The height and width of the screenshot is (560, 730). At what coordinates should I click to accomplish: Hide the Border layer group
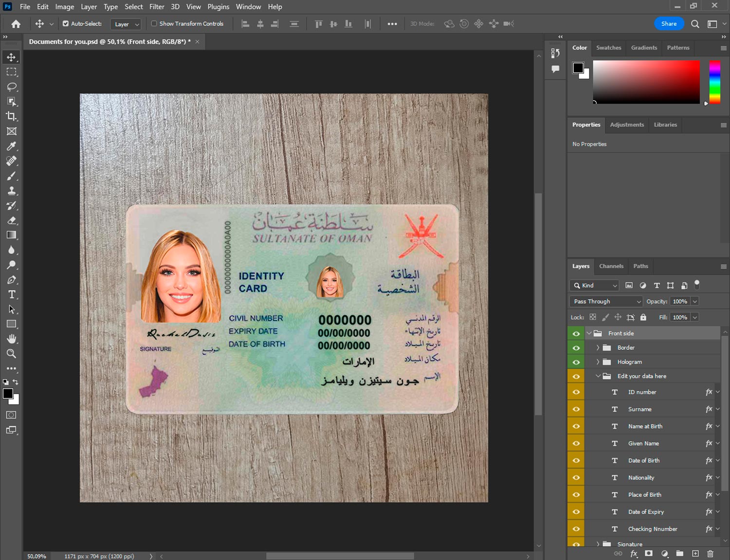[576, 348]
